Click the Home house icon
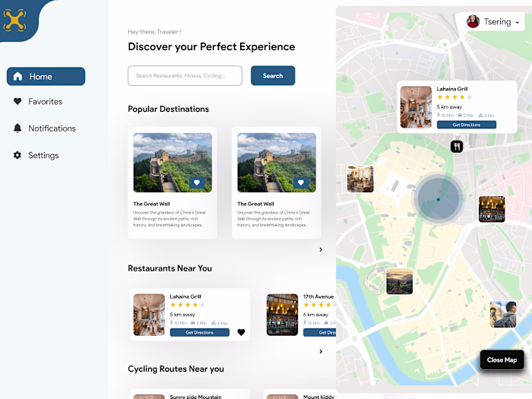 pos(17,76)
